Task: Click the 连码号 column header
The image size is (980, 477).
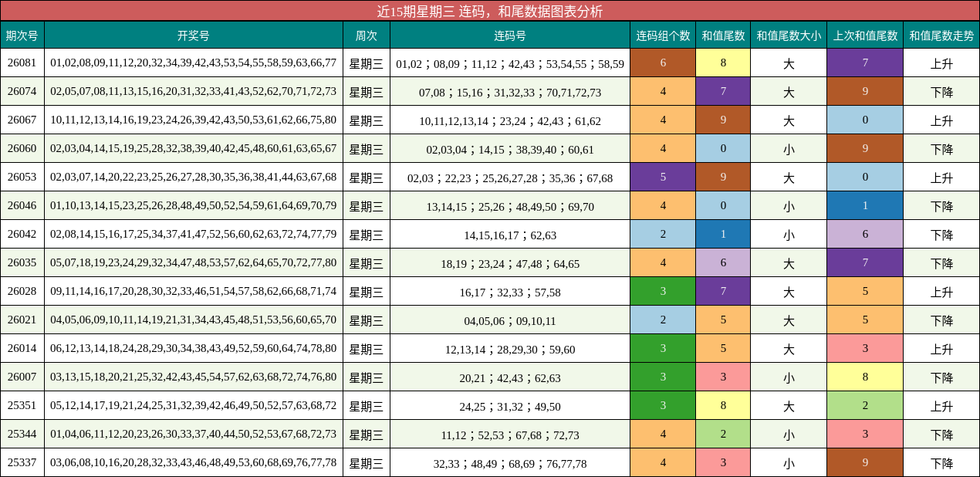Action: tap(509, 35)
